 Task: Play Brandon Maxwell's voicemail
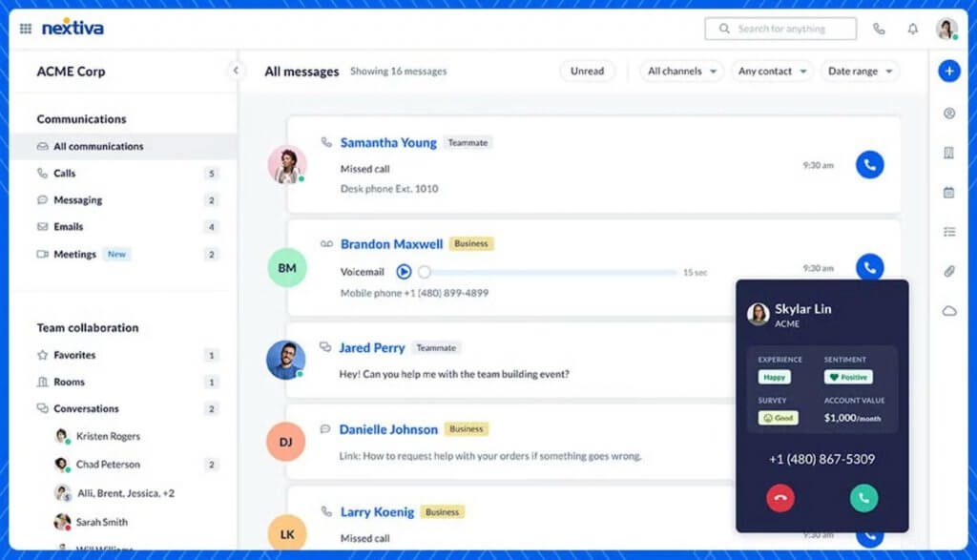click(405, 271)
